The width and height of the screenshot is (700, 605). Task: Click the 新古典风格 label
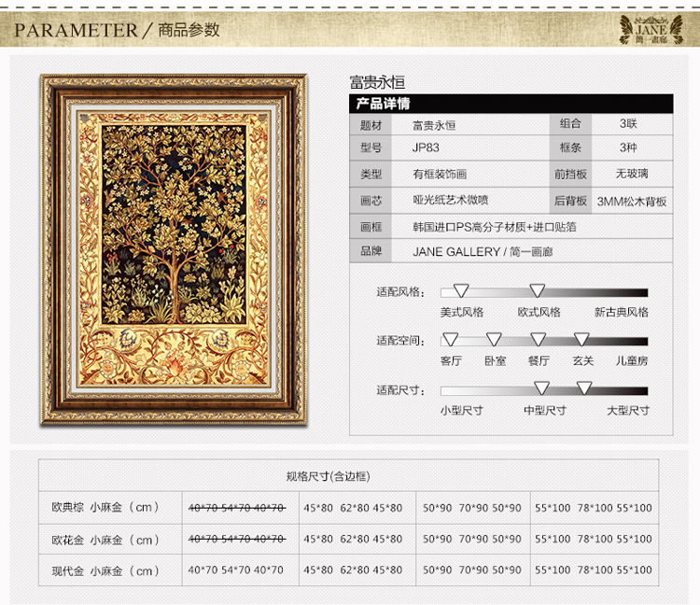pyautogui.click(x=622, y=312)
